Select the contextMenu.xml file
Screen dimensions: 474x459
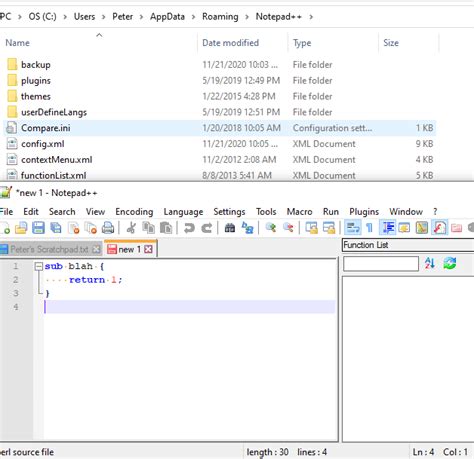coord(57,160)
